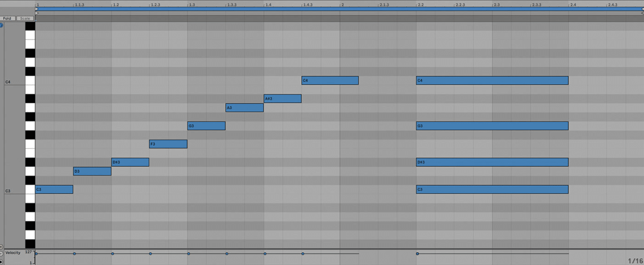
Task: Select the C3 note starting at bar 1
Action: (x=54, y=189)
